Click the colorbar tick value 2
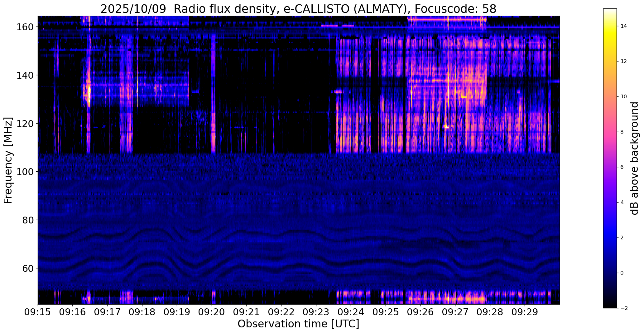The height and width of the screenshot is (333, 644). [x=622, y=238]
